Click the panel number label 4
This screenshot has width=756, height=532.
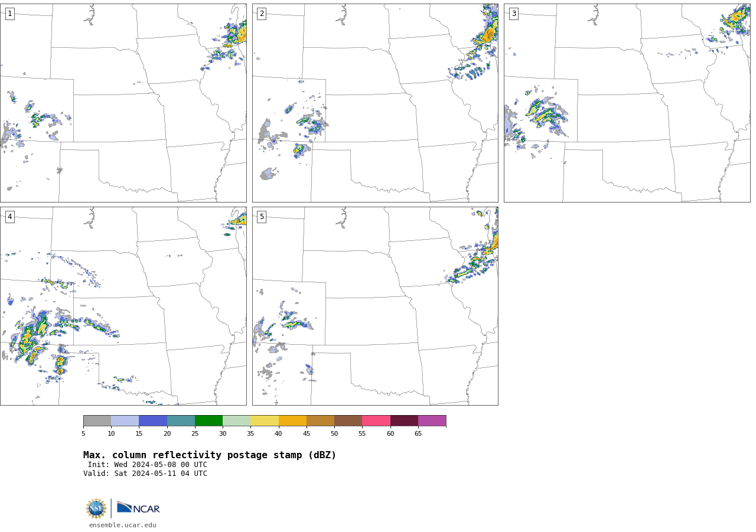pos(9,217)
